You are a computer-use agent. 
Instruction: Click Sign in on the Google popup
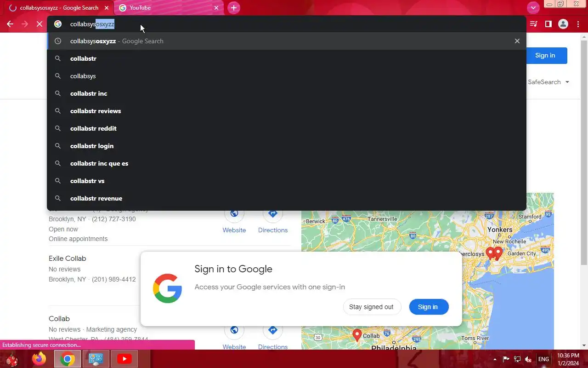point(428,307)
